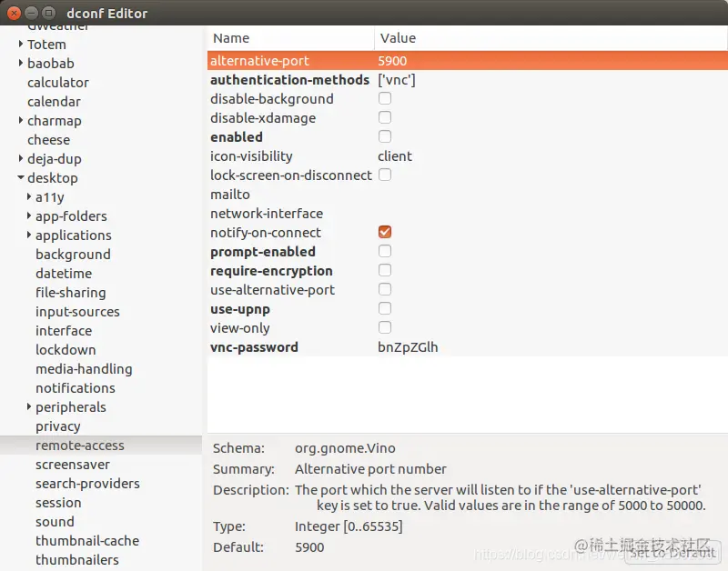
Task: Edit the bnZpZGlh password value
Action: 408,347
